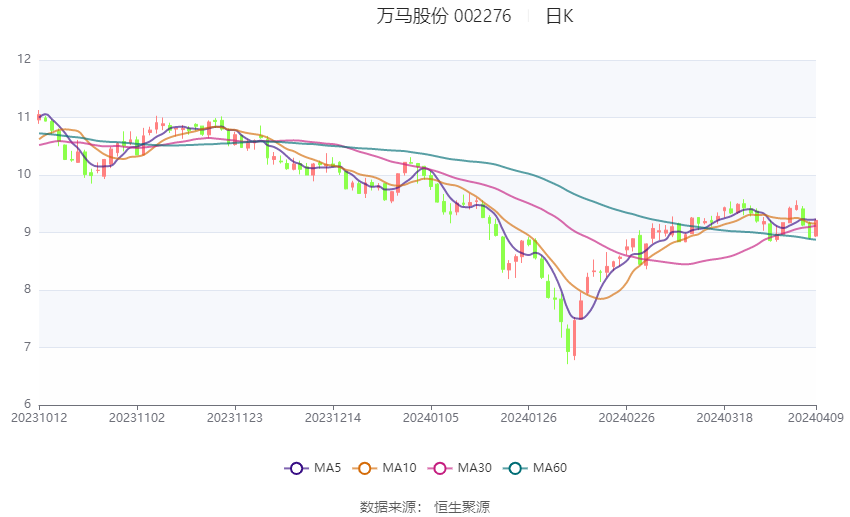This screenshot has height=517, width=850.
Task: Select the 20240318 date axis label
Action: pyautogui.click(x=724, y=418)
